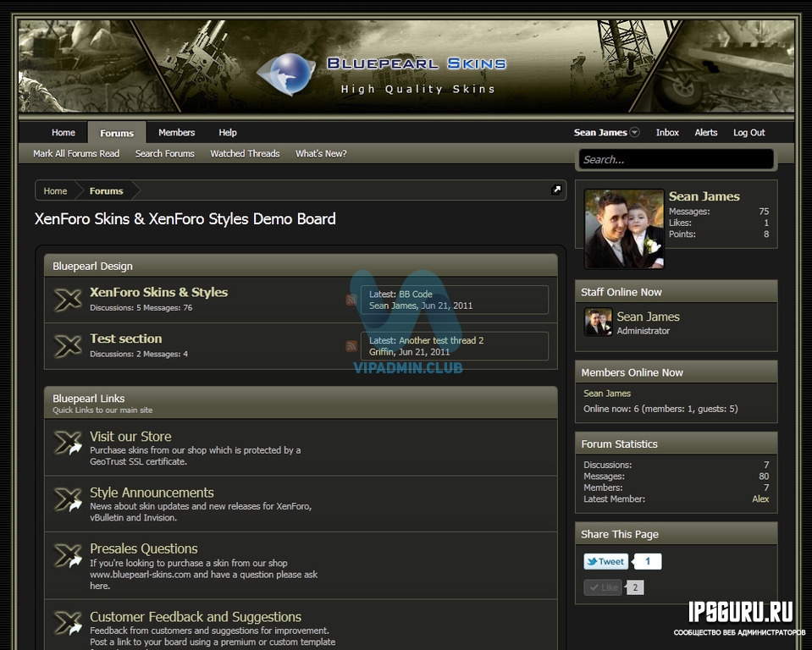The height and width of the screenshot is (650, 812).
Task: Open Search Forums
Action: (x=164, y=154)
